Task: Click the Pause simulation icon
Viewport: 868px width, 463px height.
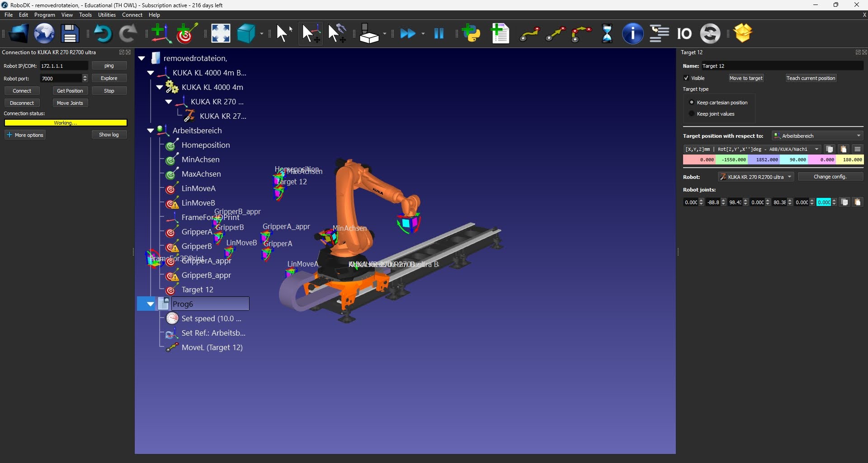Action: (x=439, y=34)
